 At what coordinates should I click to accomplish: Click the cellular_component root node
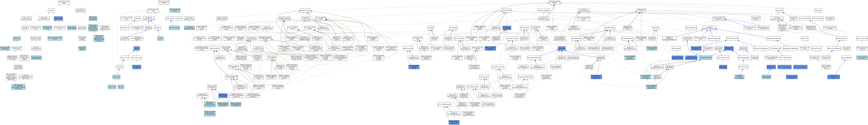(164, 2)
